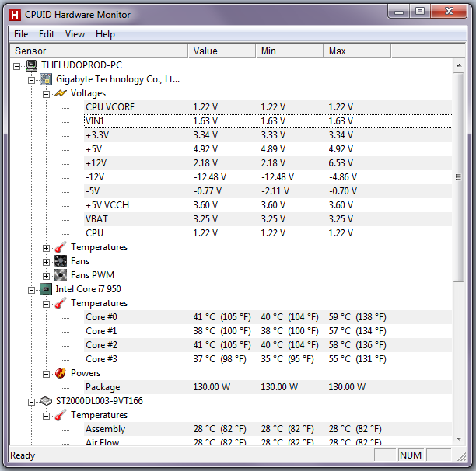476x471 pixels.
Task: Expand Temperatures under Gigabyte motherboard
Action: (x=47, y=247)
